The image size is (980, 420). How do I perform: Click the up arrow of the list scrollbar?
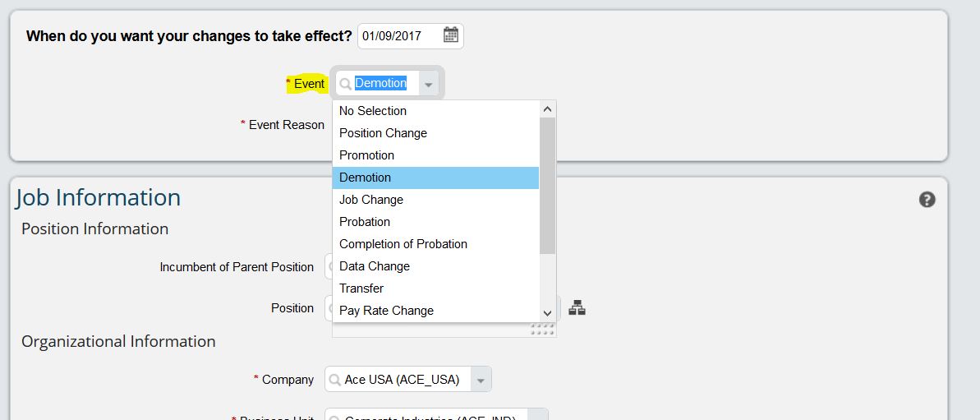547,108
